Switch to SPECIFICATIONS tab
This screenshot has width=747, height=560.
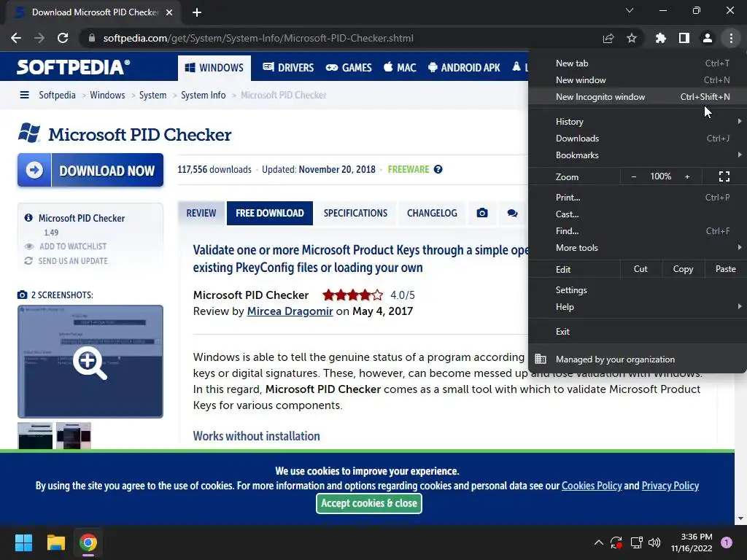pyautogui.click(x=355, y=213)
